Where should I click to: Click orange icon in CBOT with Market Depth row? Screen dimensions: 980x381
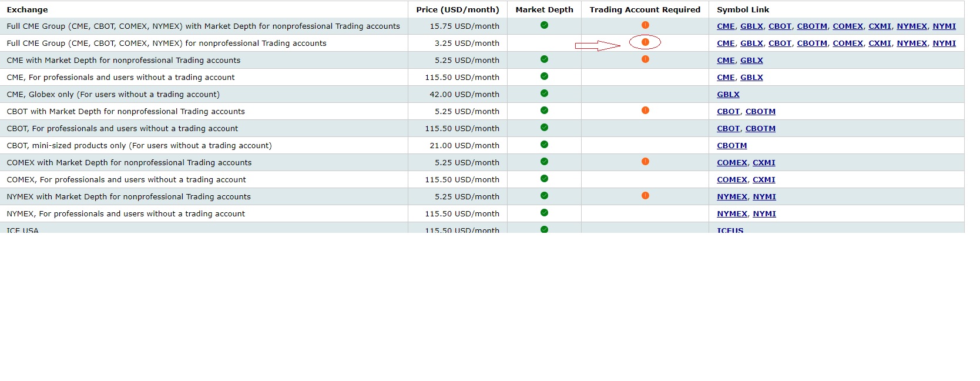point(645,111)
